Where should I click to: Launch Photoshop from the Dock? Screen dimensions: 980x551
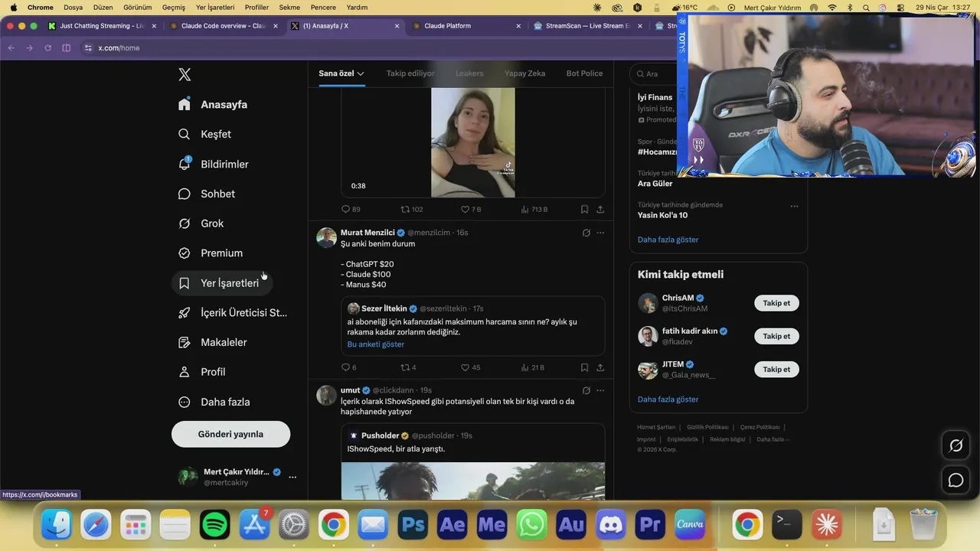[413, 525]
